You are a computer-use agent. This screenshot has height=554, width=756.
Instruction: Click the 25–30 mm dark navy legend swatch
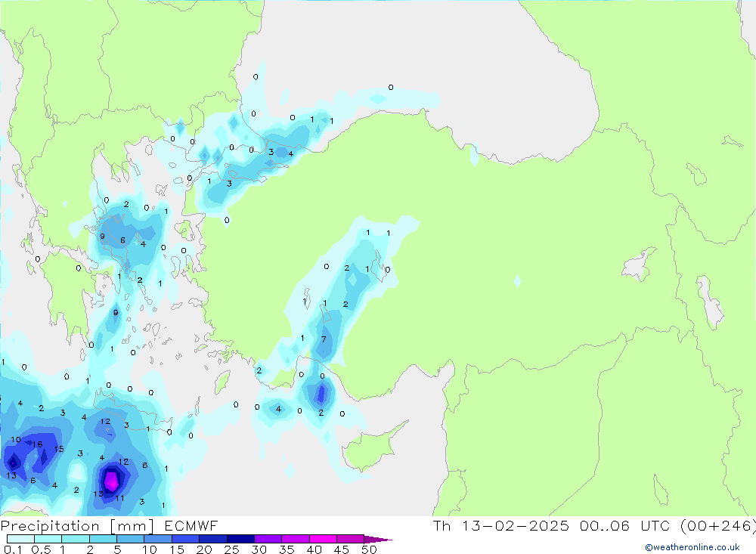point(240,539)
